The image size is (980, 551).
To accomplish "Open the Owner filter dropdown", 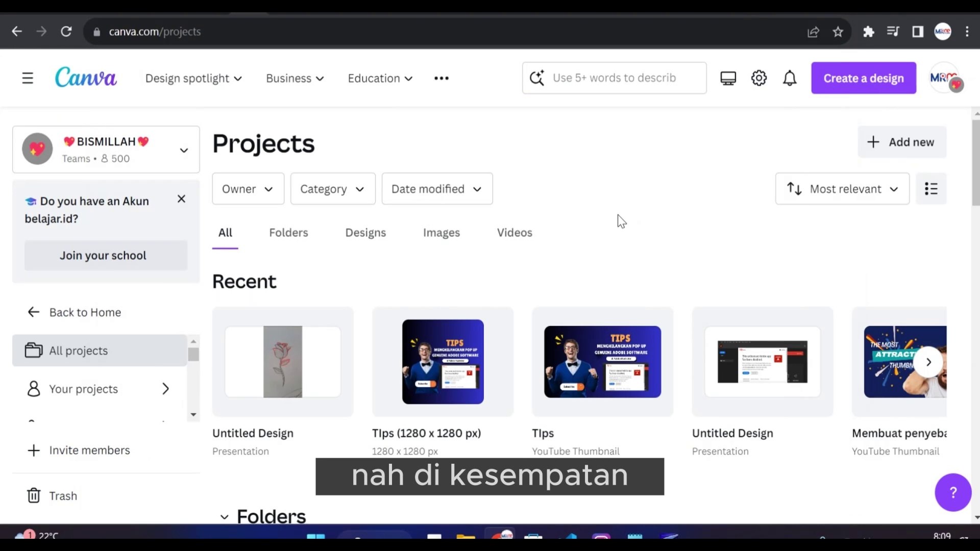I will click(x=248, y=188).
